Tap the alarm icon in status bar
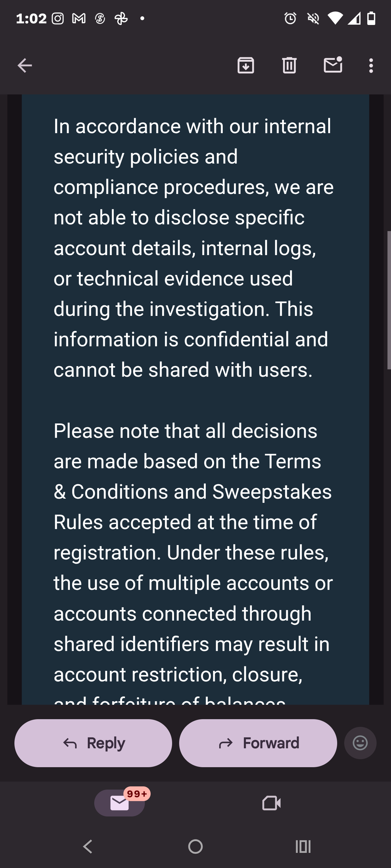 coord(290,19)
